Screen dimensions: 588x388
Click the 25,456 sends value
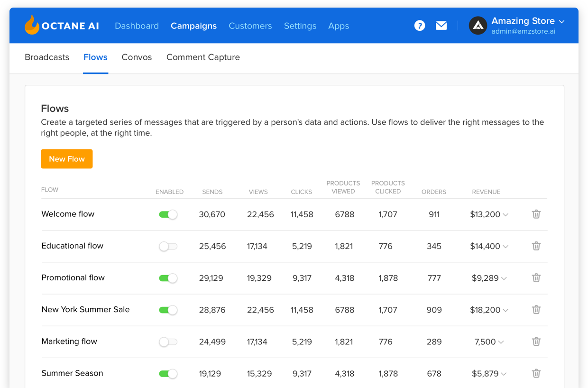click(212, 246)
